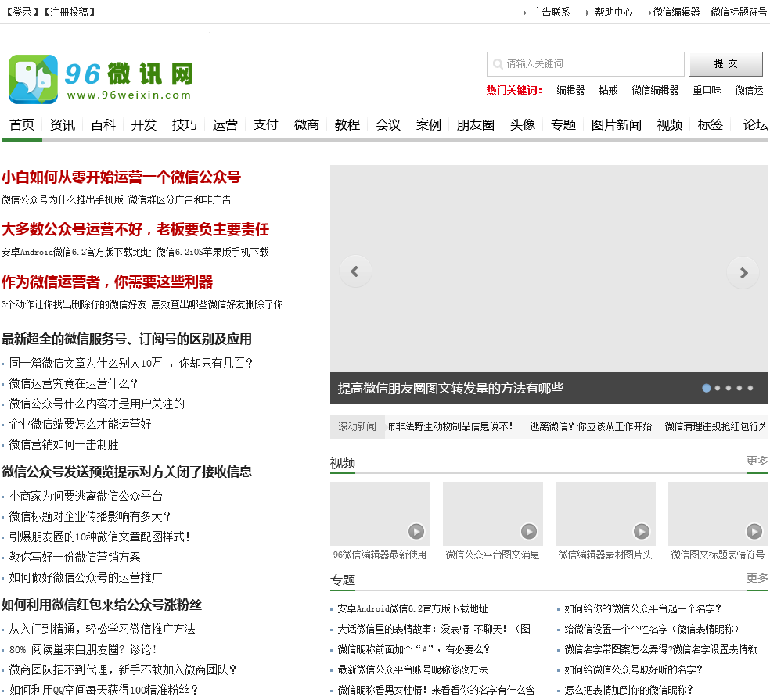Open headline 小白如何从零开始运营一个微信公众号
The image size is (770, 700).
pos(121,177)
